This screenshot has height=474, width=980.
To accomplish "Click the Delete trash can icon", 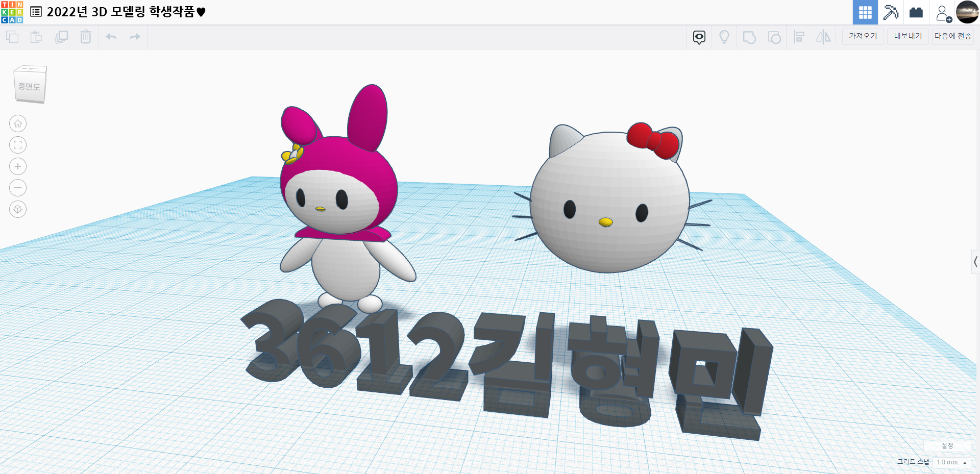I will click(86, 37).
